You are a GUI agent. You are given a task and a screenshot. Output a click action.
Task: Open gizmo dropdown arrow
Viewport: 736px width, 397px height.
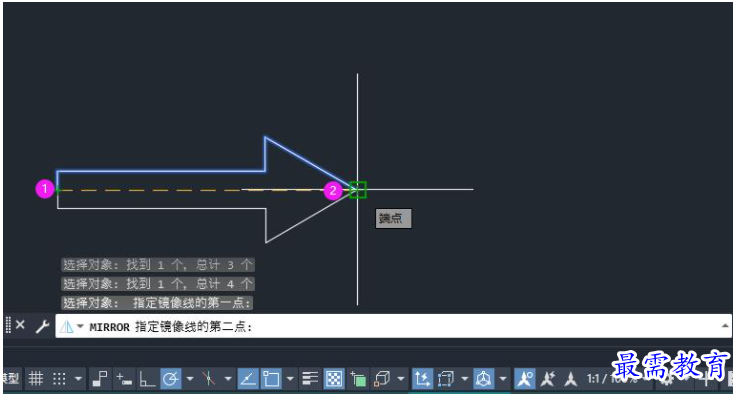503,379
